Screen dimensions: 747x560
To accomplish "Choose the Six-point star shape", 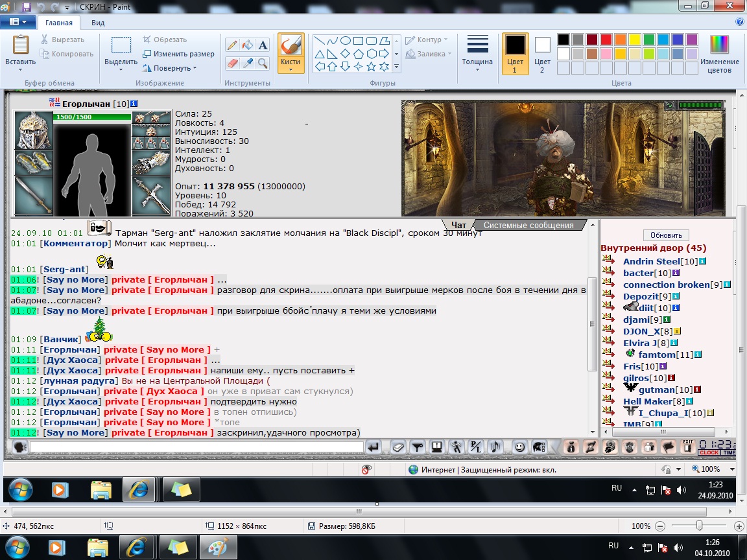I will (x=384, y=67).
